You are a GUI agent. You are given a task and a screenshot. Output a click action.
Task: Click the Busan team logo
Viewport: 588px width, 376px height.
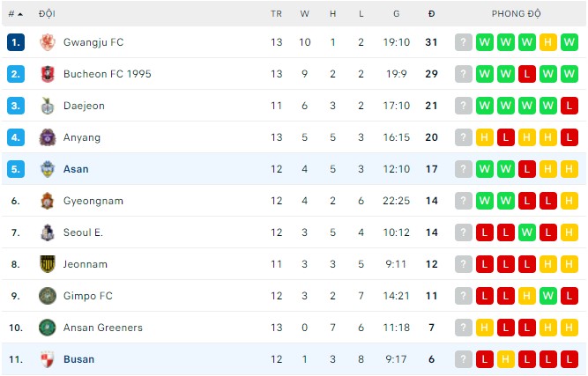(48, 359)
